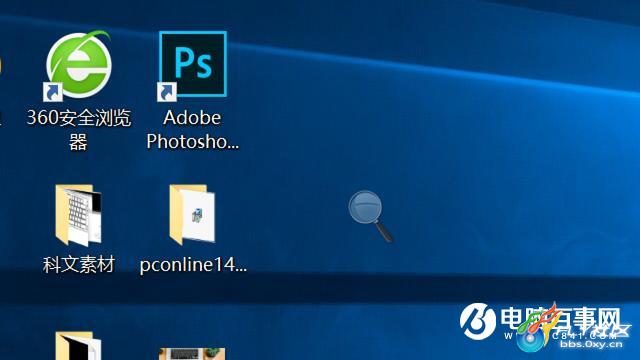640x360 pixels.
Task: Click the pconline14... folder name
Action: [193, 264]
